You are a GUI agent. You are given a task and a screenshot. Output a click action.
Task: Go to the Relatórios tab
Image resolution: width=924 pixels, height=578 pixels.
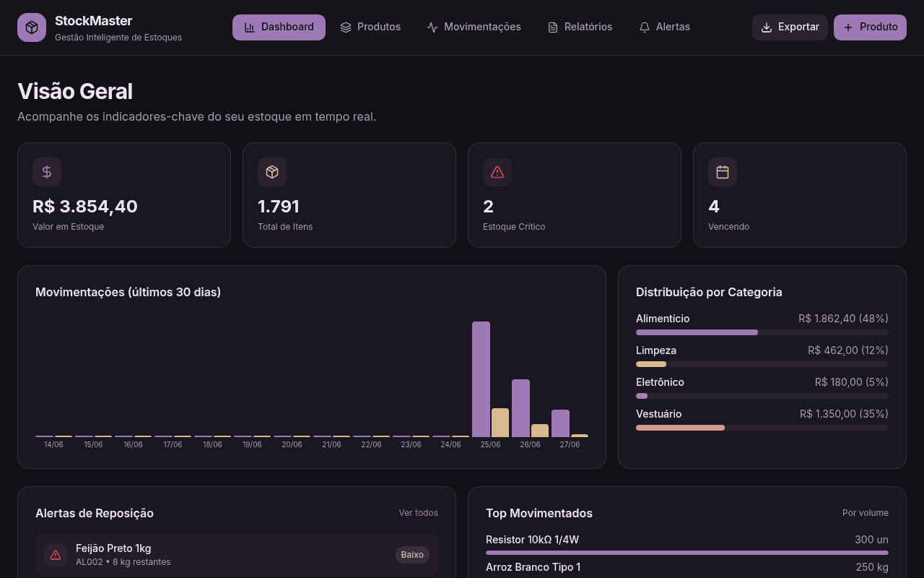click(580, 27)
